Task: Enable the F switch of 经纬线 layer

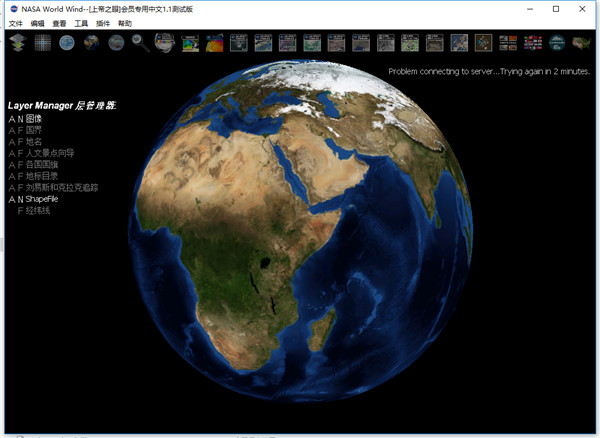Action: click(x=21, y=211)
